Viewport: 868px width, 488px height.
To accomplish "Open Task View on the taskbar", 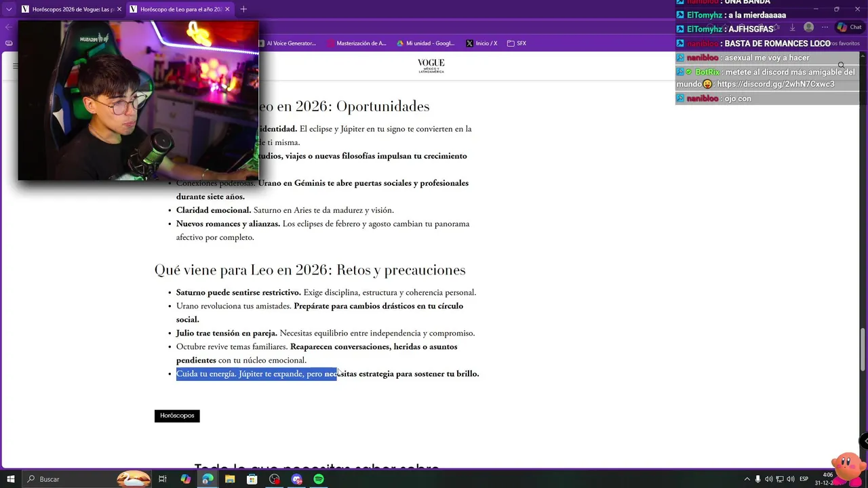I will pyautogui.click(x=163, y=479).
